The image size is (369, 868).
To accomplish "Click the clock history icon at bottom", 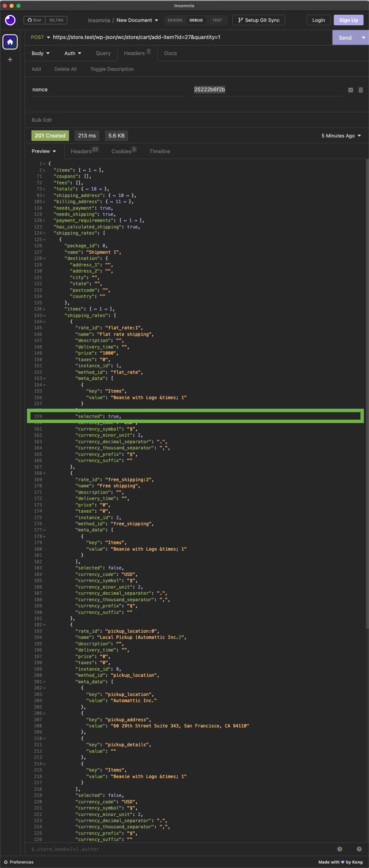I will point(340,849).
